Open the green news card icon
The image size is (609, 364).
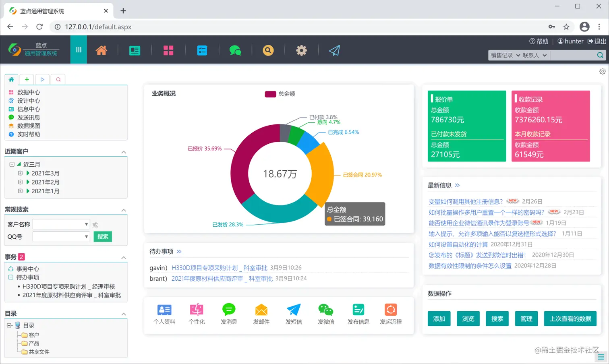(135, 50)
